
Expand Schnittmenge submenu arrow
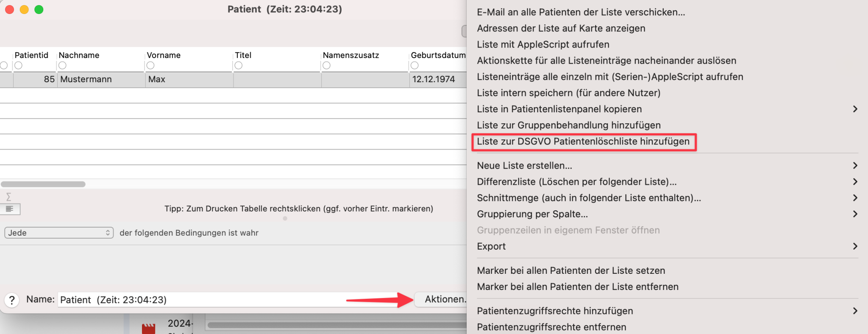coord(855,198)
